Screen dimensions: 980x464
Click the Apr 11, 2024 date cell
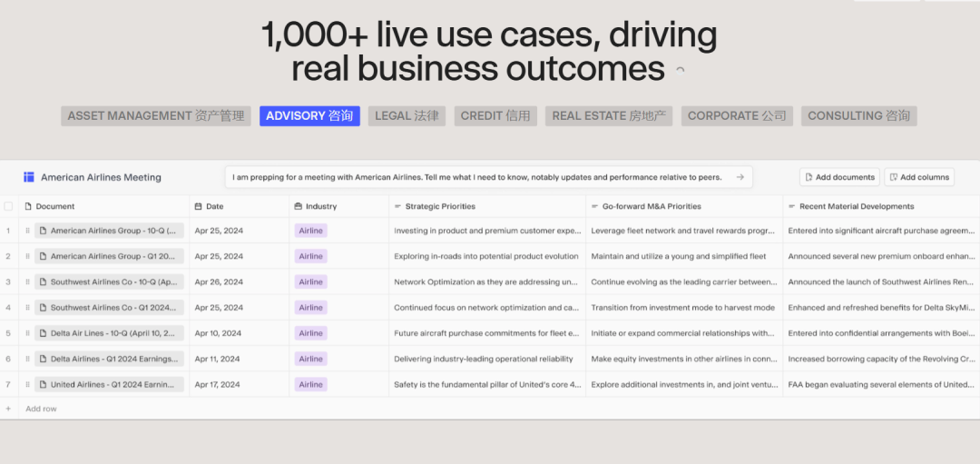pyautogui.click(x=240, y=359)
